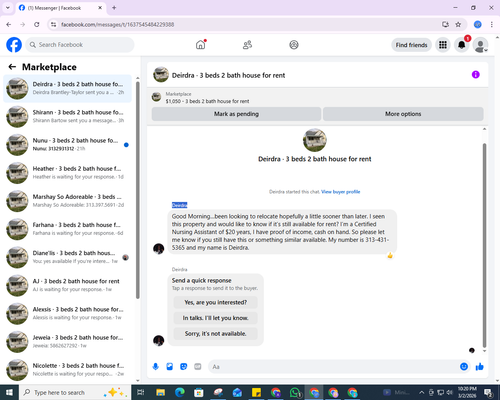The width and height of the screenshot is (500, 400).
Task: Click the conversation list scrollbar
Action: 138,190
